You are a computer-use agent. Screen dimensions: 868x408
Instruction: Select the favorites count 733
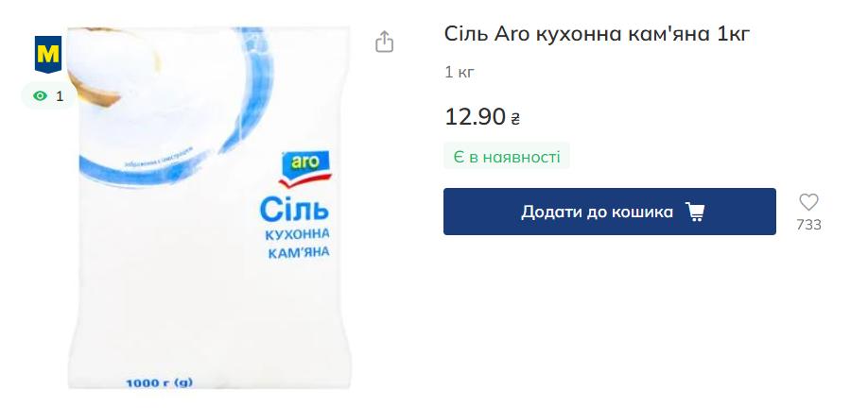coord(808,225)
